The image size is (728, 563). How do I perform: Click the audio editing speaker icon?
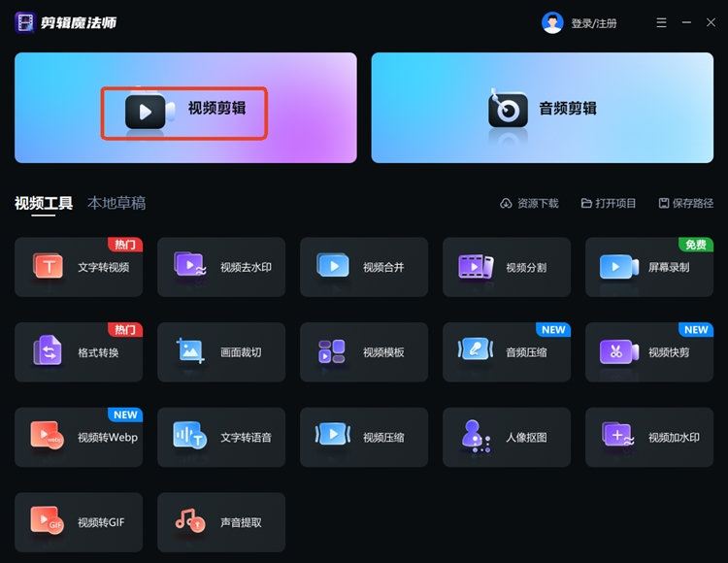[x=508, y=108]
